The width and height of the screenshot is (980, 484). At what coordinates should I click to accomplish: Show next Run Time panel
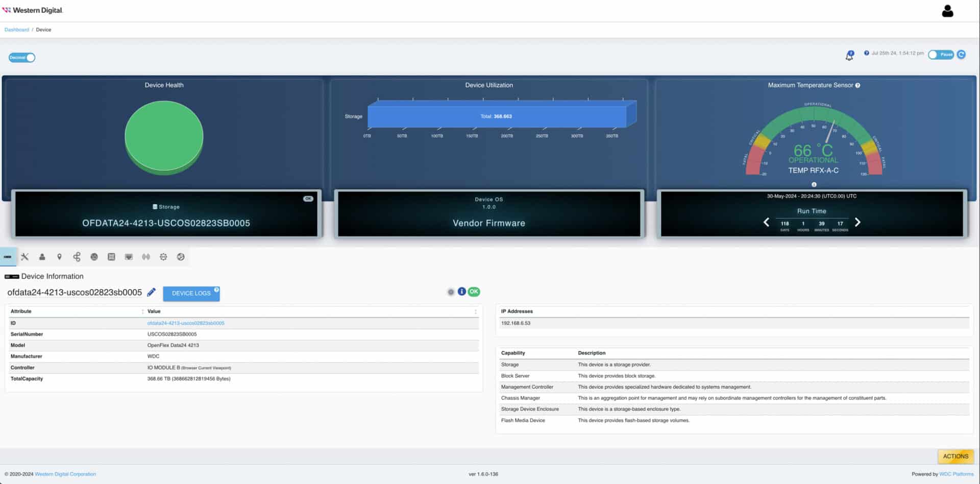pyautogui.click(x=857, y=222)
